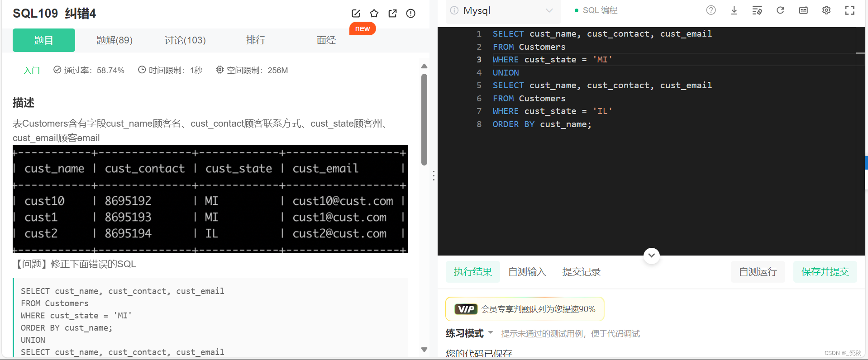Click editor line 3 WHERE clause
Image resolution: width=868 pixels, height=360 pixels.
tap(552, 60)
